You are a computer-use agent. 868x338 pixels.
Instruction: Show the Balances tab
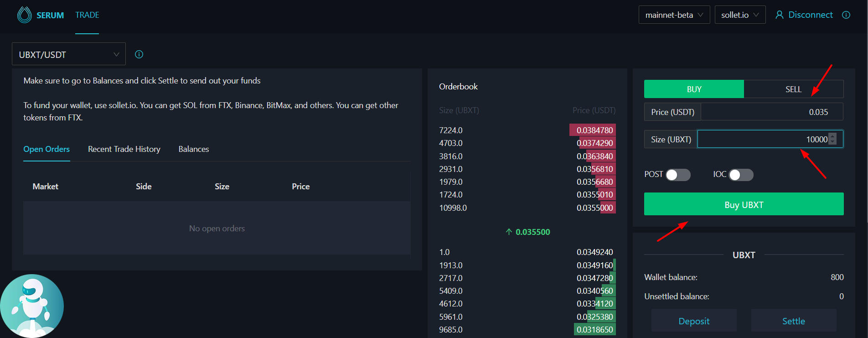[x=194, y=149]
